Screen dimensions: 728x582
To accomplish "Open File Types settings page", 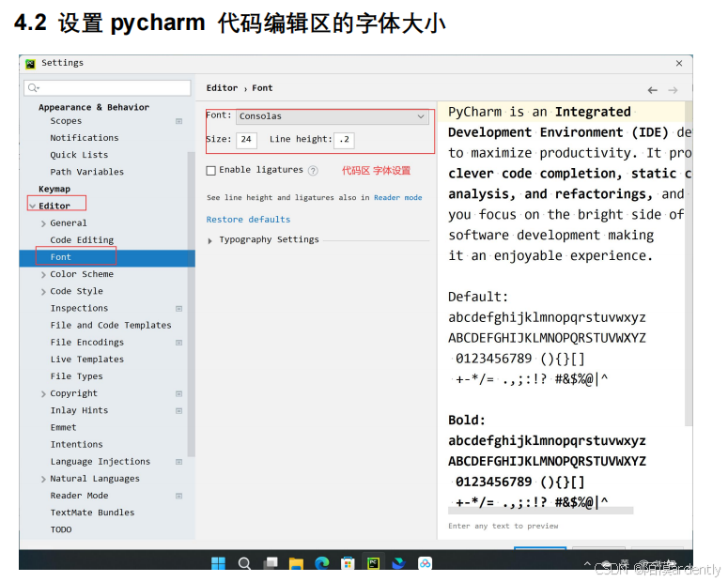I will pos(77,376).
